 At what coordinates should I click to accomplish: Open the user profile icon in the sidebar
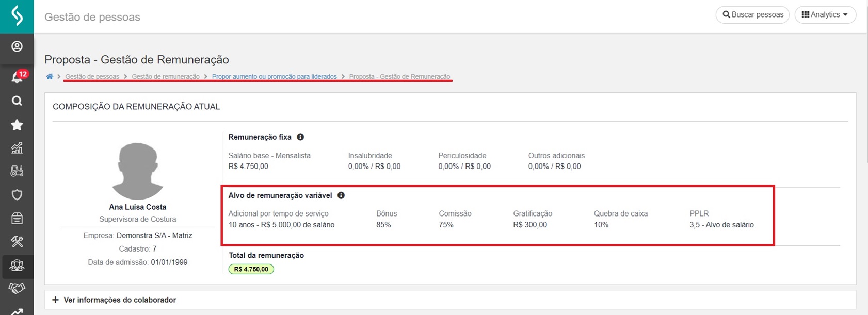(x=17, y=47)
